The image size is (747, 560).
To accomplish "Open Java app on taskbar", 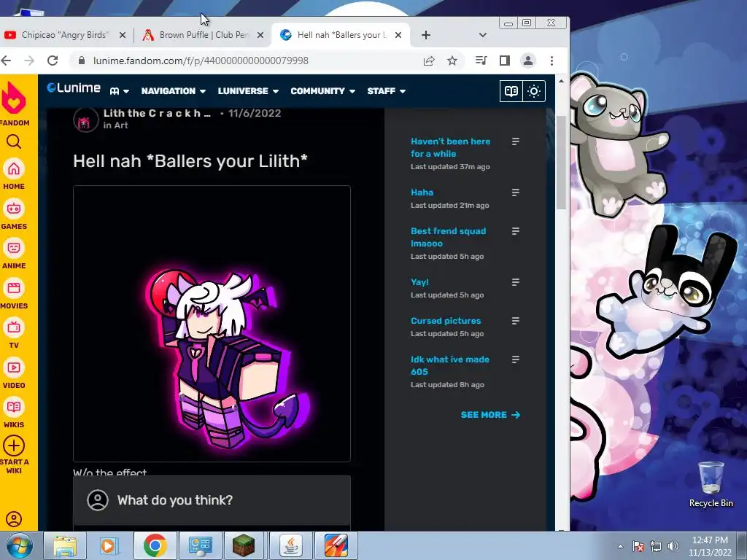I will (291, 545).
